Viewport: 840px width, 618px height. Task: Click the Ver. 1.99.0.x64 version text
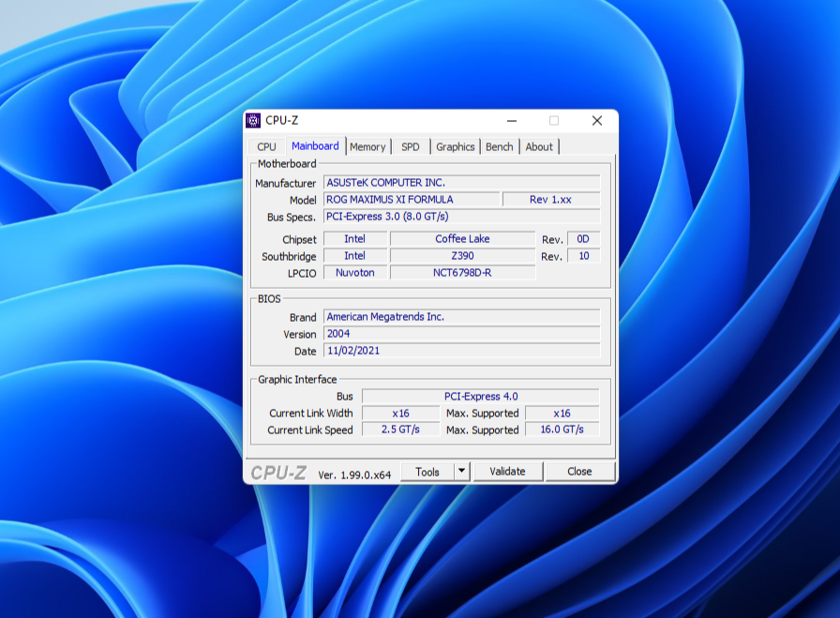354,475
